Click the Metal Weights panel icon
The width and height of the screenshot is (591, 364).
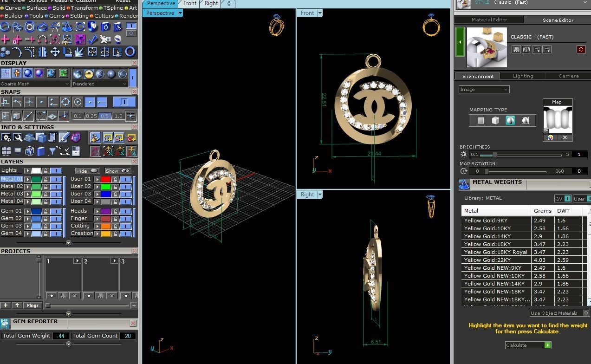pos(464,185)
